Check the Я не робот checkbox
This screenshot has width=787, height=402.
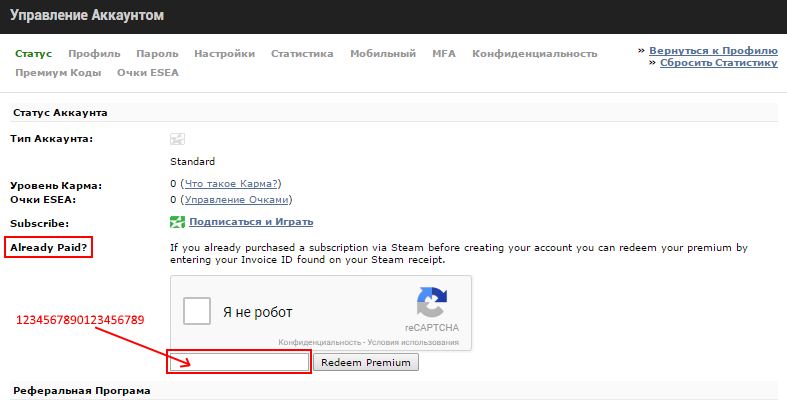196,311
